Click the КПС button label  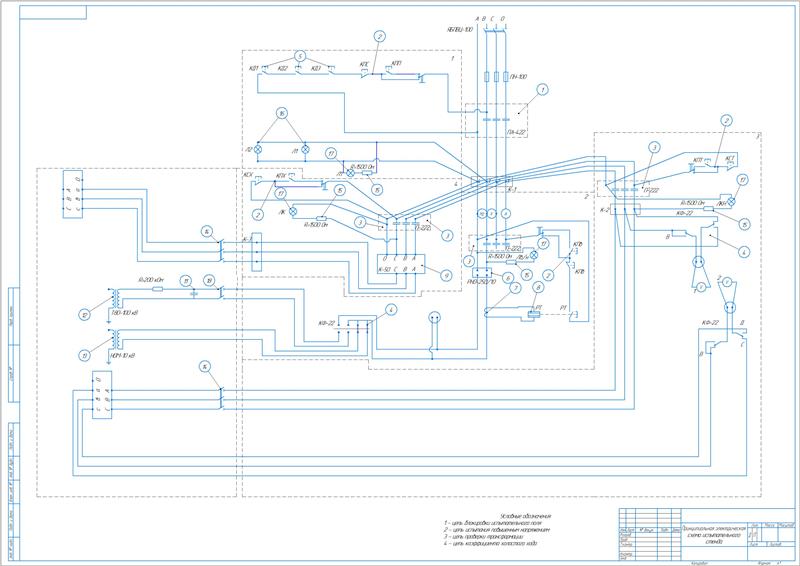pos(364,64)
